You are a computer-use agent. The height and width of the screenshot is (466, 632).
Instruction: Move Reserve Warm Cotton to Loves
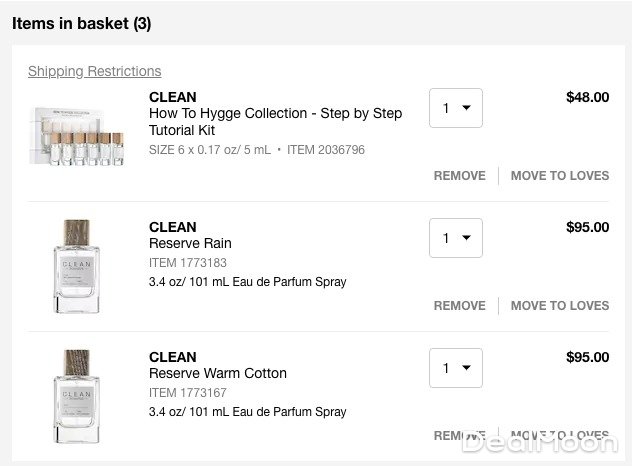(559, 435)
